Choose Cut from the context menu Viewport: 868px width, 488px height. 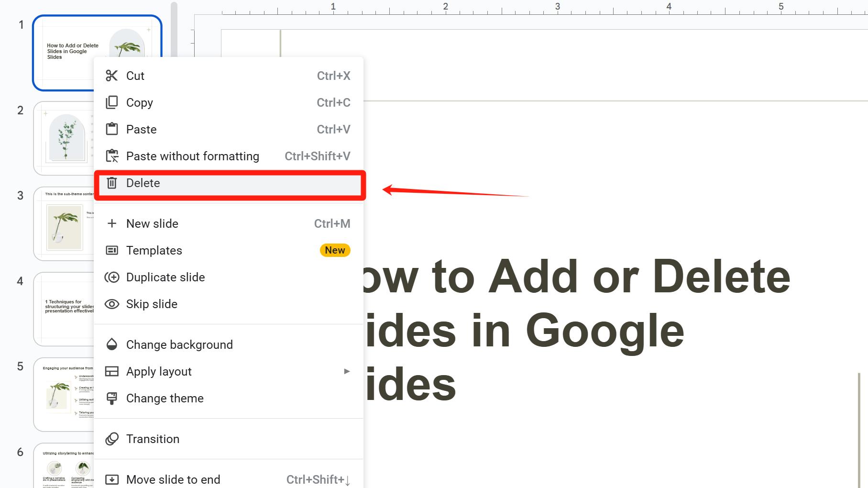tap(229, 76)
